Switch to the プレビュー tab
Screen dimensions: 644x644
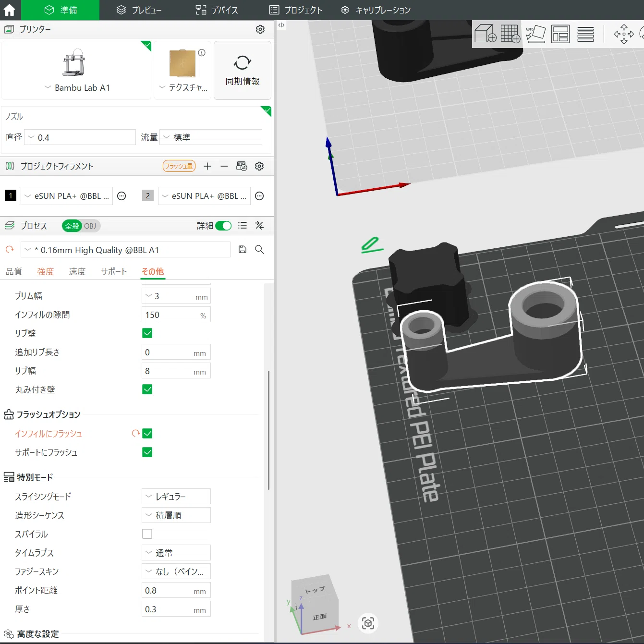coord(139,10)
